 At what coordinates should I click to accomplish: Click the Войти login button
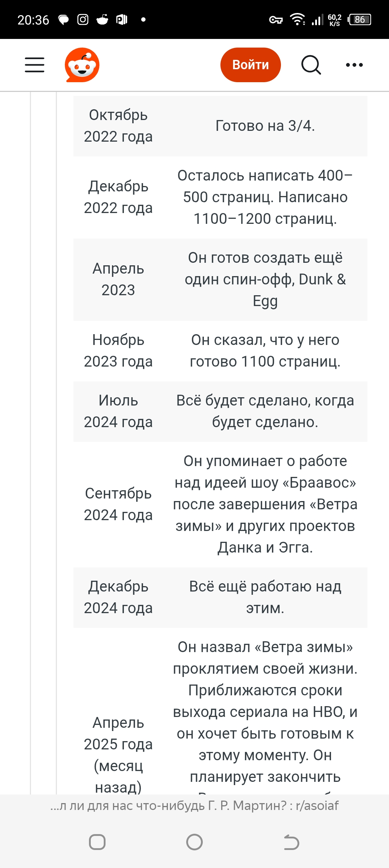coord(251,65)
